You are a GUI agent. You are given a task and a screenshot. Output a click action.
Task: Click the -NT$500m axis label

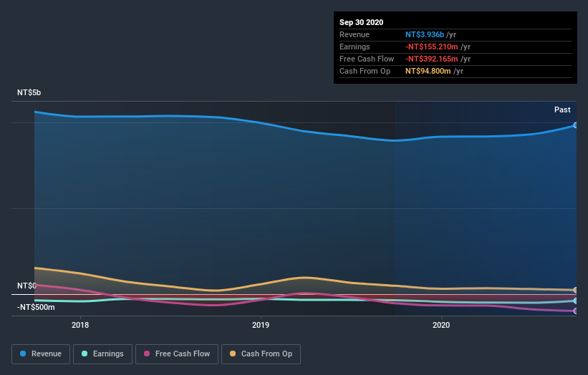36,307
